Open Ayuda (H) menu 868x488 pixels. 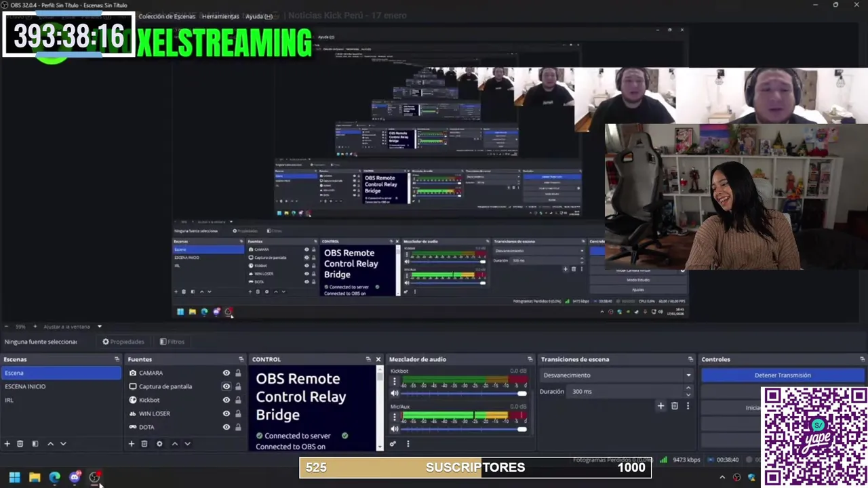(x=259, y=16)
